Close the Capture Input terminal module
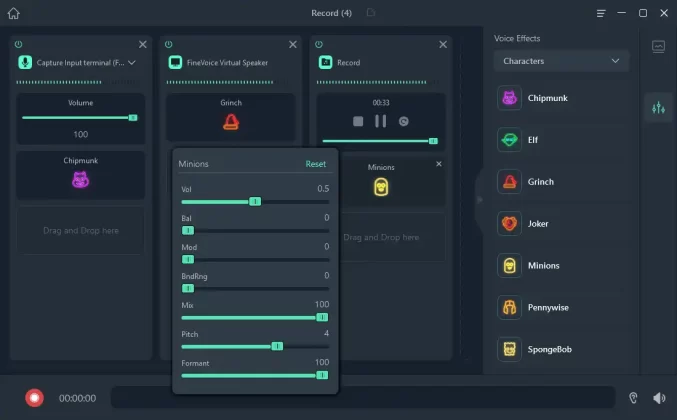This screenshot has width=677, height=420. (x=142, y=44)
